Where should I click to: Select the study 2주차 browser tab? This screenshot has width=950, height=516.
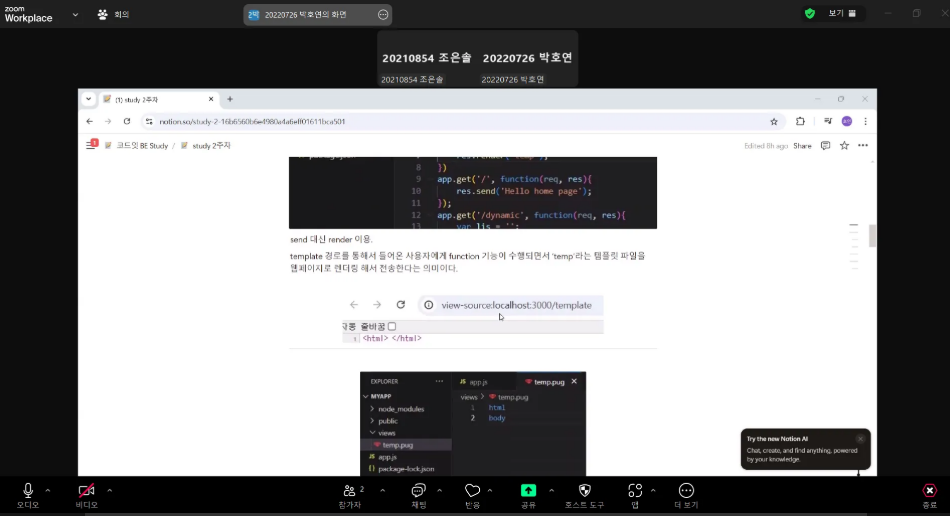pyautogui.click(x=159, y=99)
